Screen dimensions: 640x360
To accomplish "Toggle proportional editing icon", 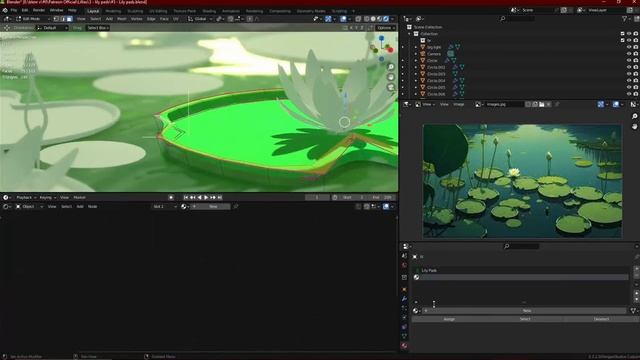I will click(x=249, y=19).
